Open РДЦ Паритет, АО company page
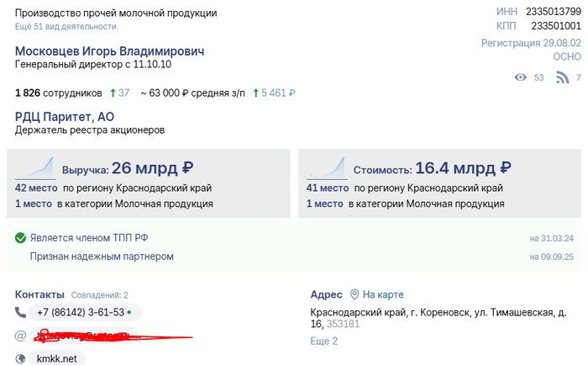 (65, 117)
